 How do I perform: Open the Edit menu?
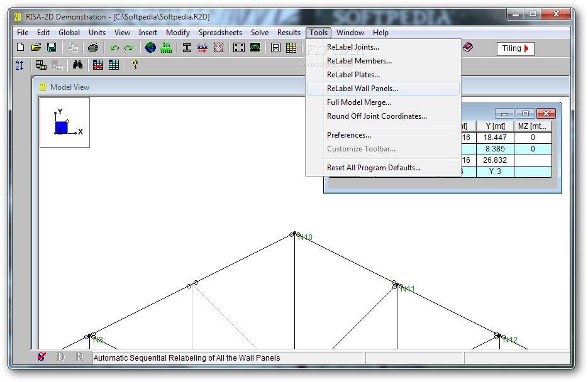[x=43, y=33]
